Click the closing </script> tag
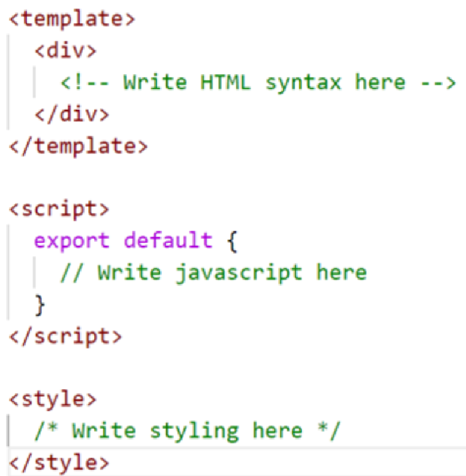The height and width of the screenshot is (476, 466). 66,337
